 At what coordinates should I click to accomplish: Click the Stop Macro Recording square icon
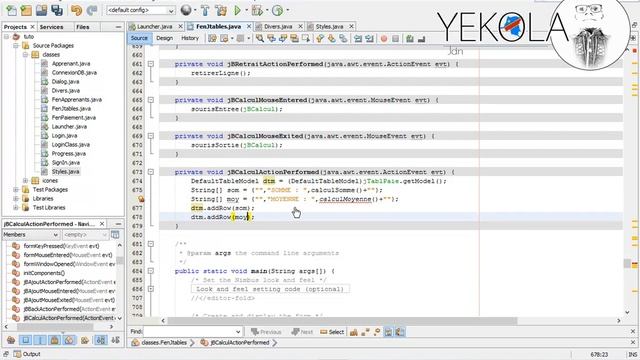pos(396,38)
